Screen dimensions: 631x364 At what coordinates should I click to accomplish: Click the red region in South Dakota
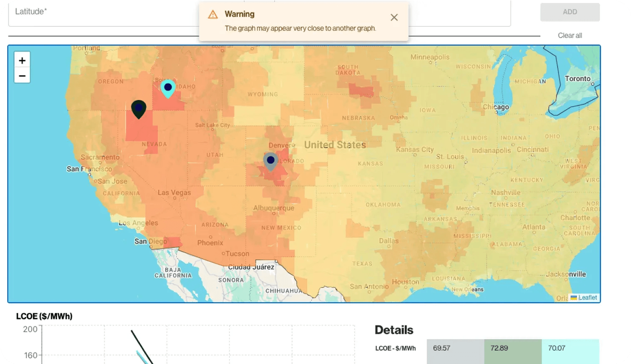pyautogui.click(x=361, y=91)
